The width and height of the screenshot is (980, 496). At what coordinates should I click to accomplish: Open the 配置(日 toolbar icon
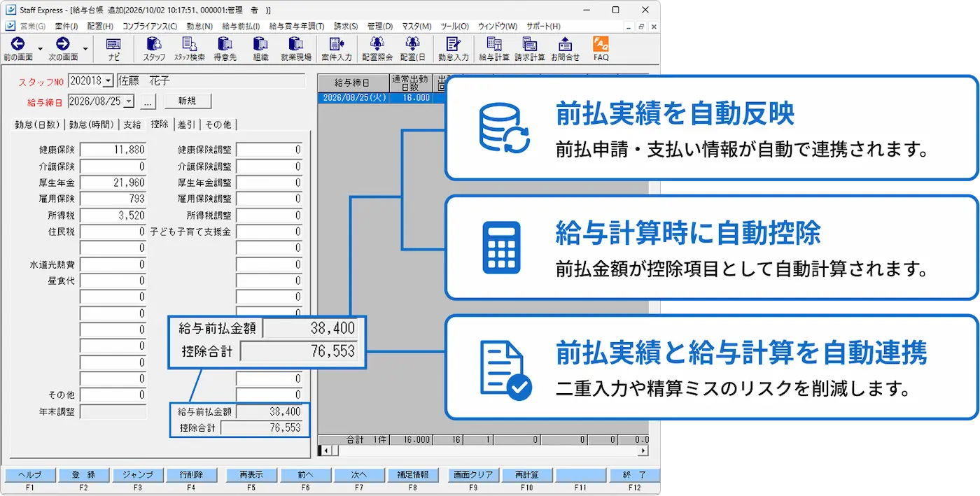[x=413, y=44]
